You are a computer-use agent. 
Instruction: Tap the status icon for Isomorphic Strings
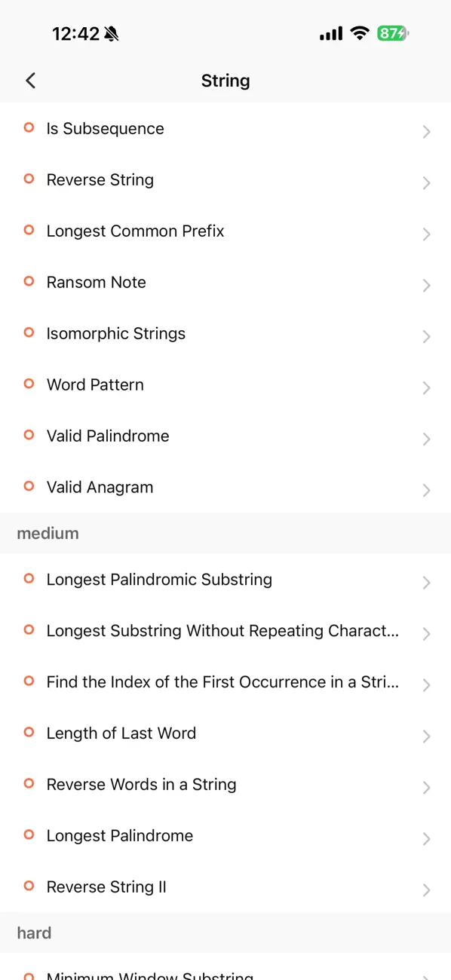(29, 333)
